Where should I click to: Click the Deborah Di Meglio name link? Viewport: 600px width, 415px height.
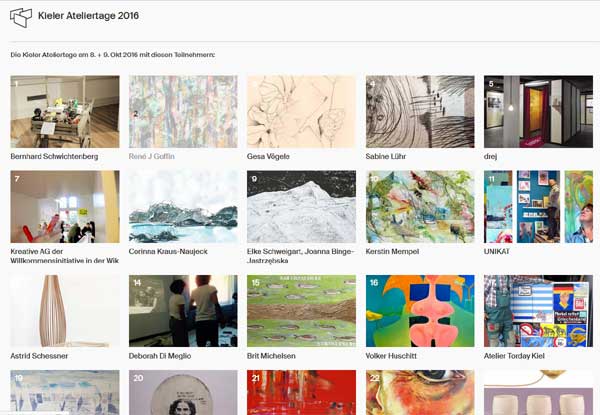tap(160, 356)
